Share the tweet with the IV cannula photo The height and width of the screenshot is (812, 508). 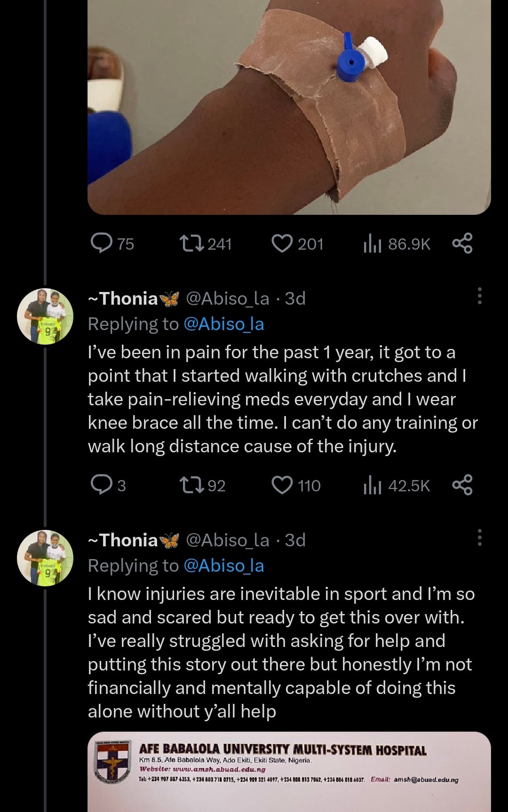(x=462, y=243)
